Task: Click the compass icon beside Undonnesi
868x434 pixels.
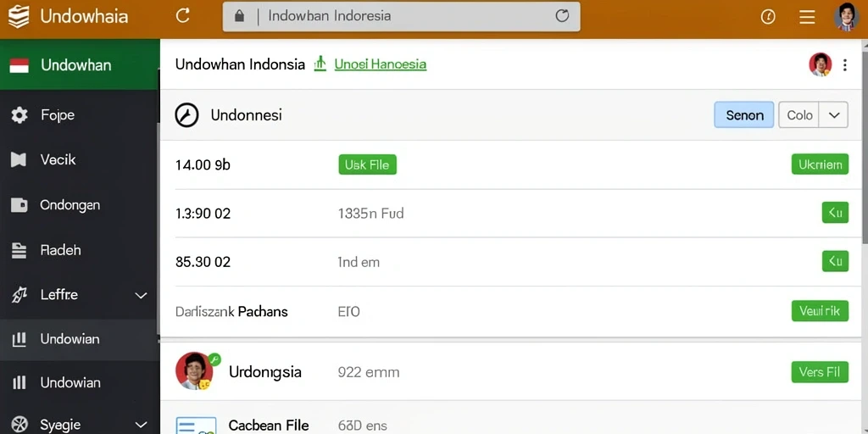Action: click(x=186, y=115)
